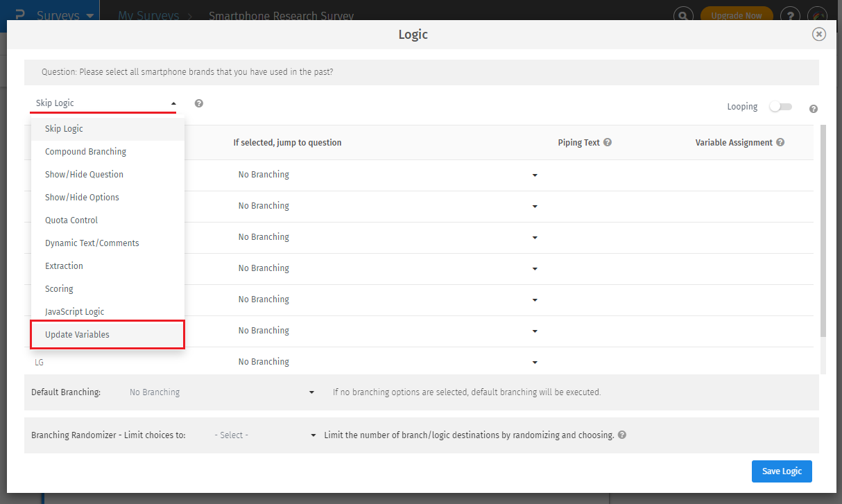Click the top bar help question mark icon
The image size is (842, 504).
(790, 15)
